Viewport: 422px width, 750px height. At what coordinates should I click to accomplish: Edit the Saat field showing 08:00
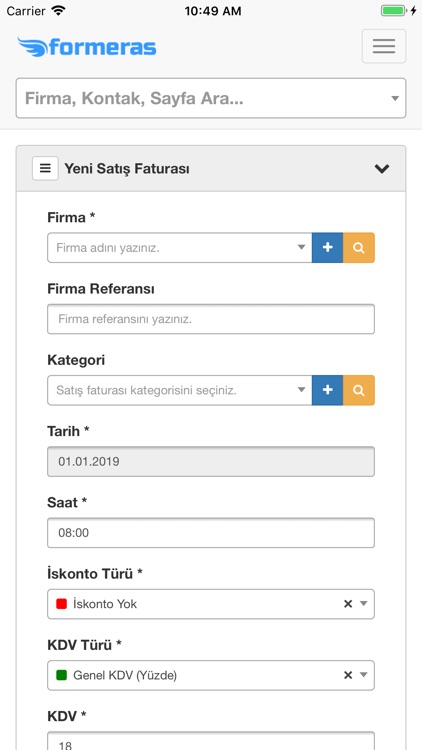coord(211,533)
